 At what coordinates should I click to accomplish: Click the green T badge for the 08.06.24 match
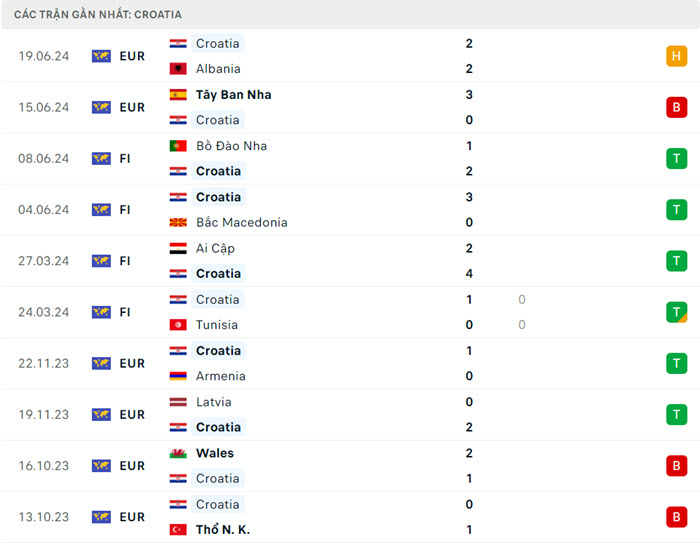(677, 158)
